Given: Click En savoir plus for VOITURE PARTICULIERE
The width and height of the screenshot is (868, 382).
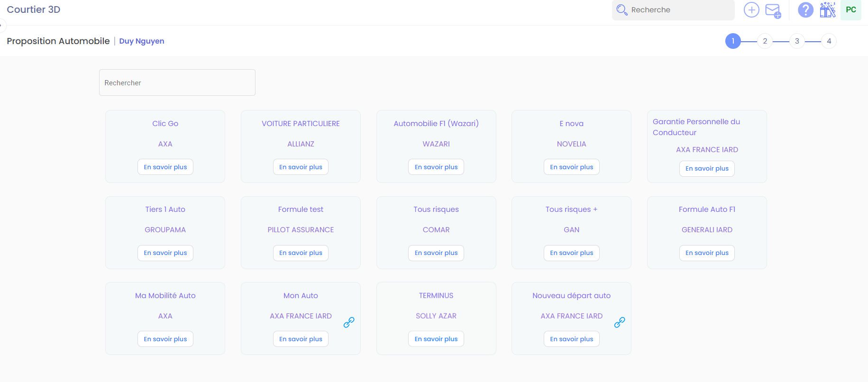Looking at the screenshot, I should point(301,167).
